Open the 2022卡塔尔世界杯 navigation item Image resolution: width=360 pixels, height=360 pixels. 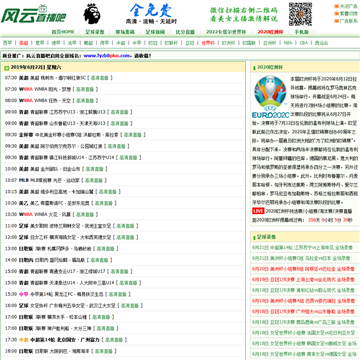[226, 32]
